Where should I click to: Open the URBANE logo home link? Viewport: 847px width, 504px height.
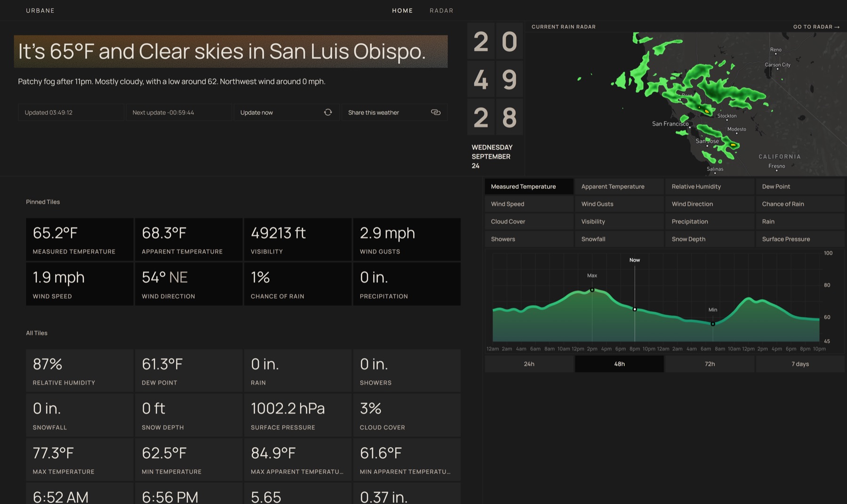40,10
